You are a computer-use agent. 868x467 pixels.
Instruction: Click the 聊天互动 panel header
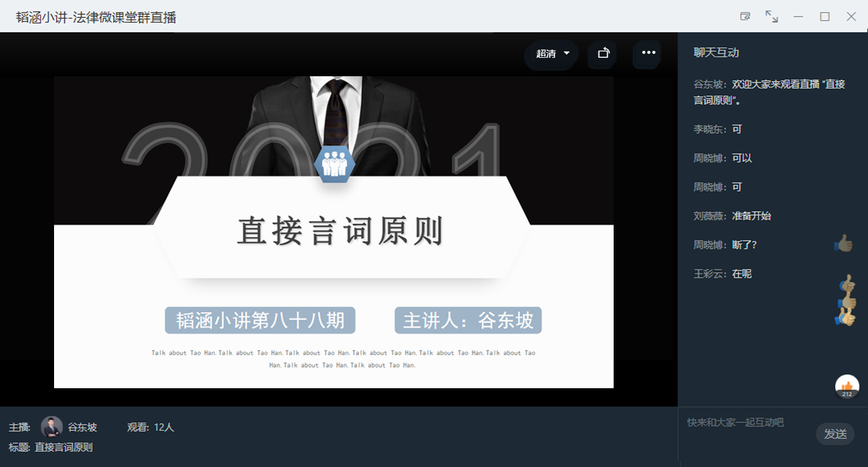(716, 53)
